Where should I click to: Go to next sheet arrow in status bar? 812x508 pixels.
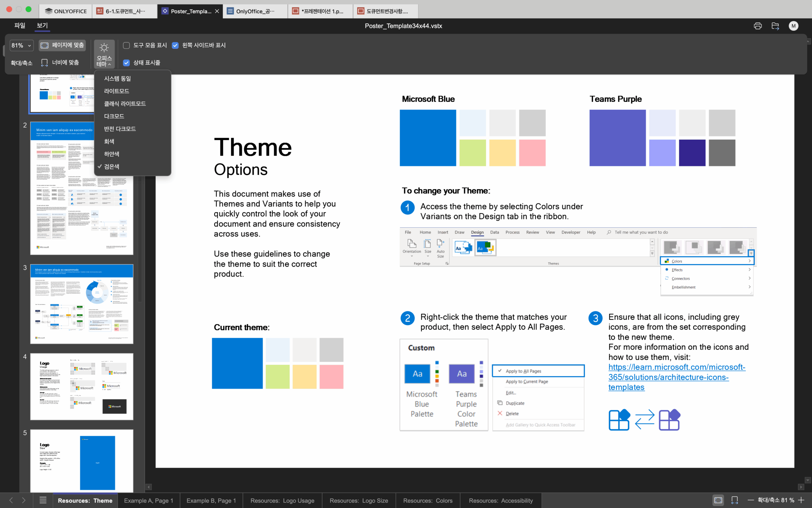pos(23,500)
